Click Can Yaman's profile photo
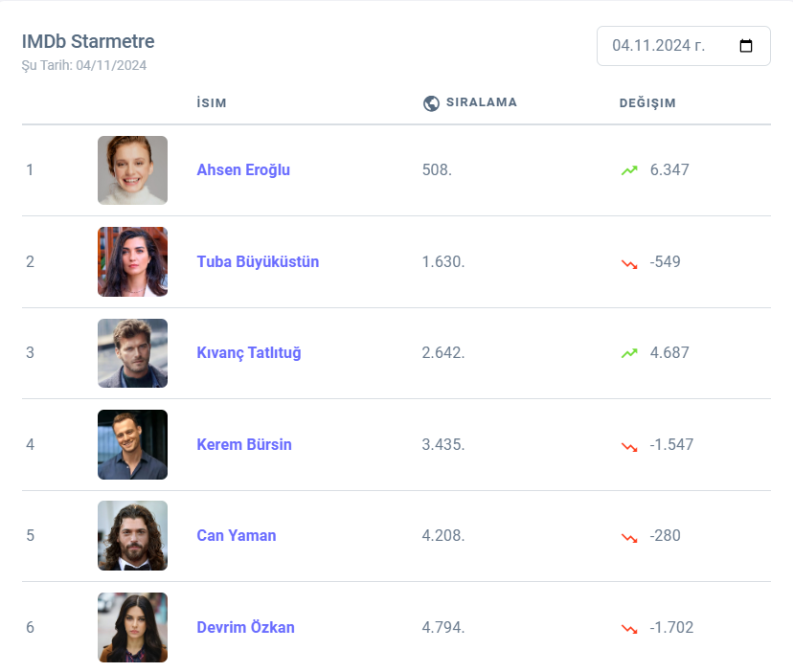793x672 pixels. (132, 536)
